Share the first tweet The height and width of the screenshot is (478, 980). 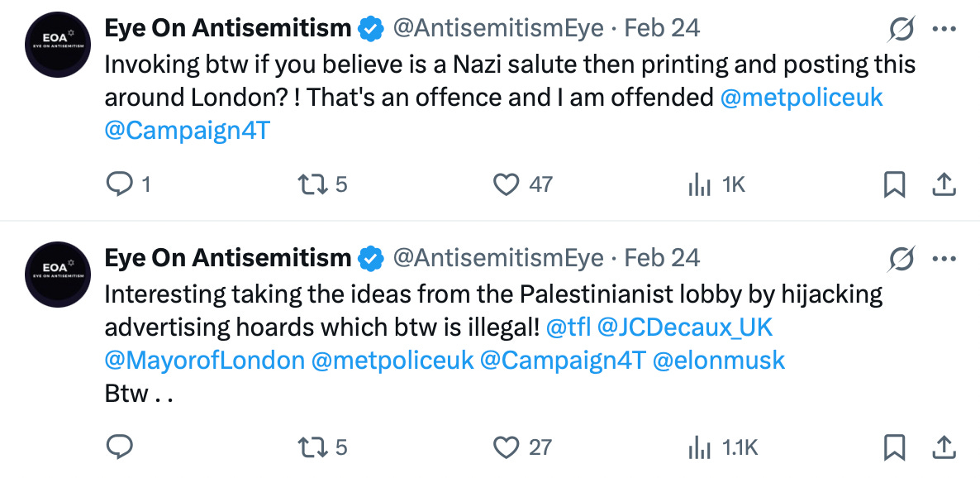click(x=944, y=184)
